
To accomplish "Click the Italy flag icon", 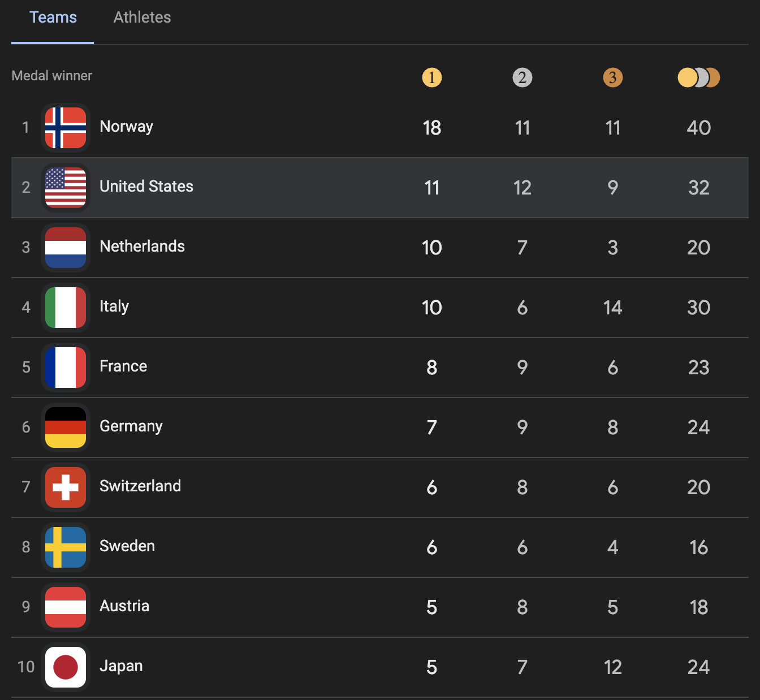I will [x=66, y=308].
